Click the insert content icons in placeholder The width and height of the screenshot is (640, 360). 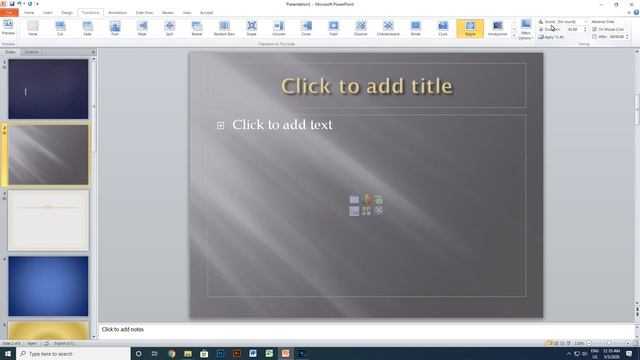(366, 205)
